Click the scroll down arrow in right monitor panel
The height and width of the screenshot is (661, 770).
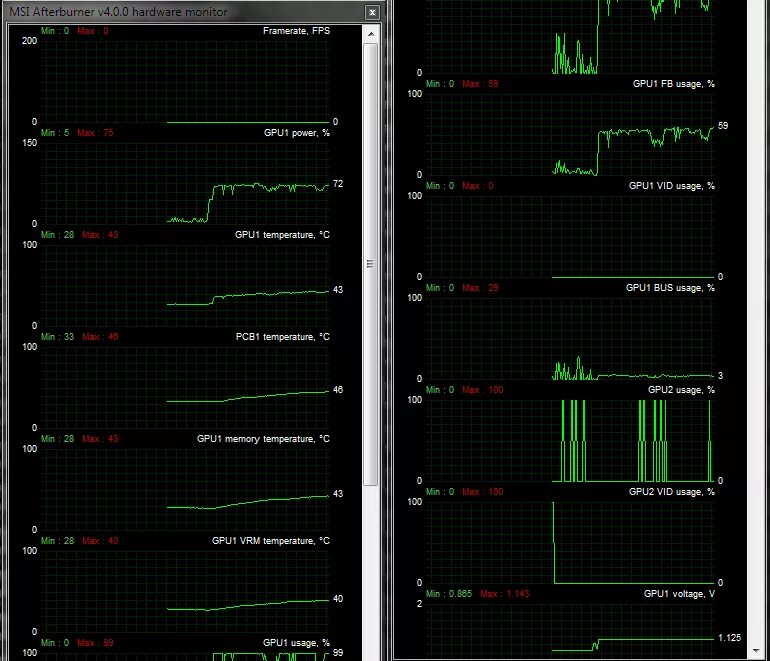(x=756, y=651)
